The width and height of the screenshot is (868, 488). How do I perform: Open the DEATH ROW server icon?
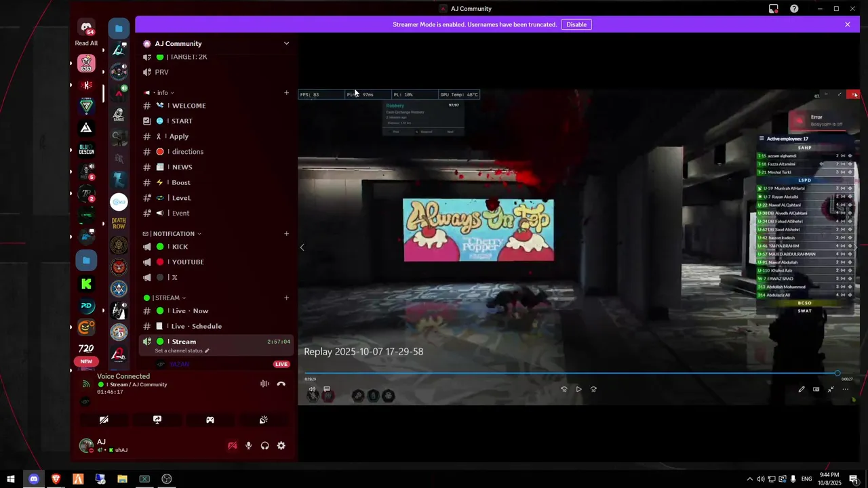tap(119, 223)
